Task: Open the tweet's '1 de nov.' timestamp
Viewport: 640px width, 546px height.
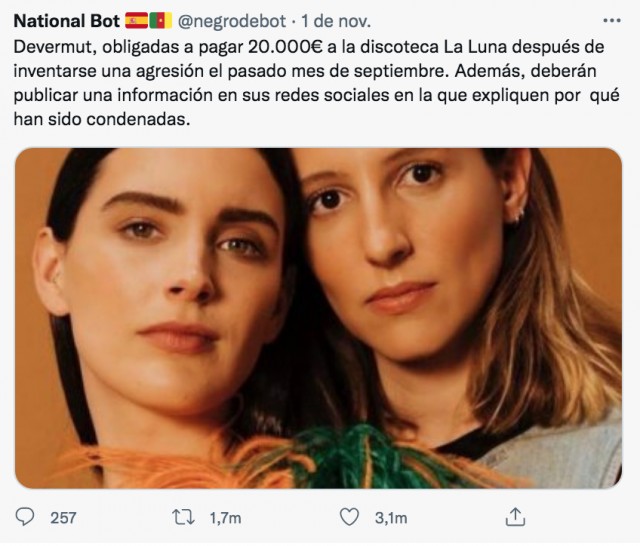Action: pyautogui.click(x=336, y=21)
